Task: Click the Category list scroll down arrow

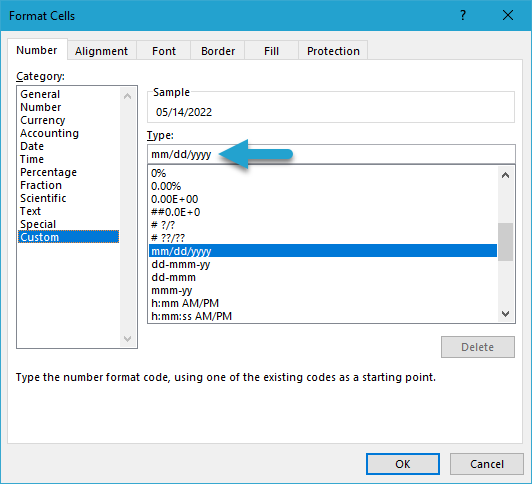Action: [x=128, y=338]
